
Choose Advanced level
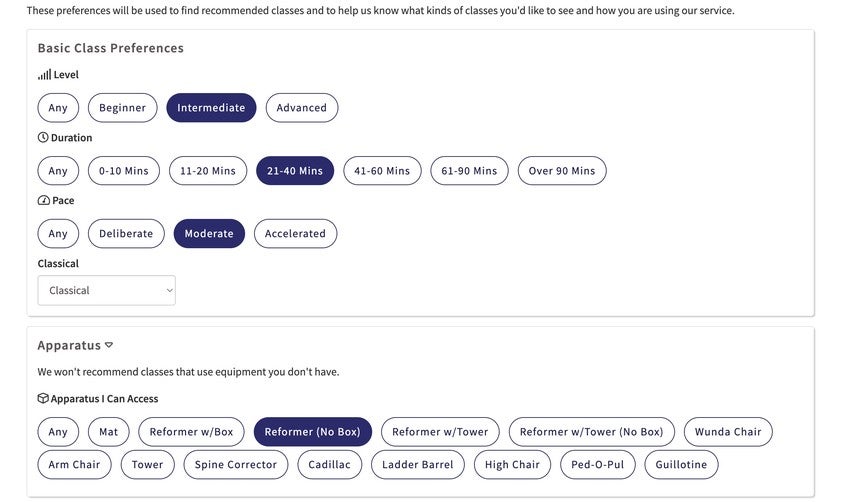[301, 108]
